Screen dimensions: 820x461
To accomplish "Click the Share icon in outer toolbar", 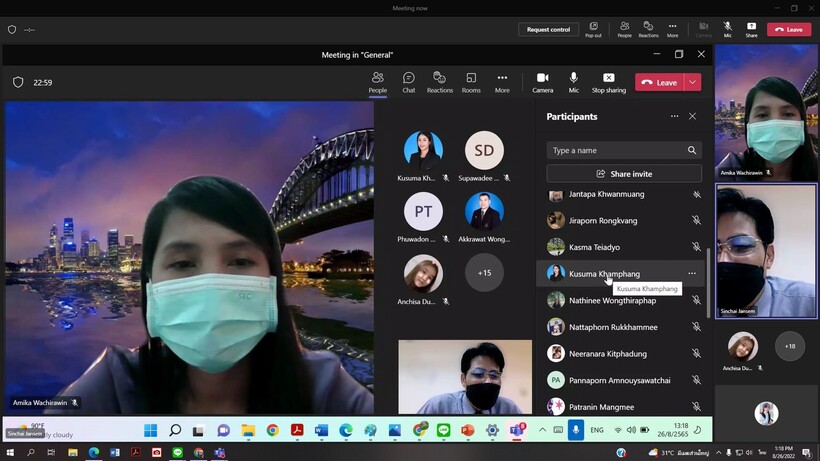I will tap(751, 27).
